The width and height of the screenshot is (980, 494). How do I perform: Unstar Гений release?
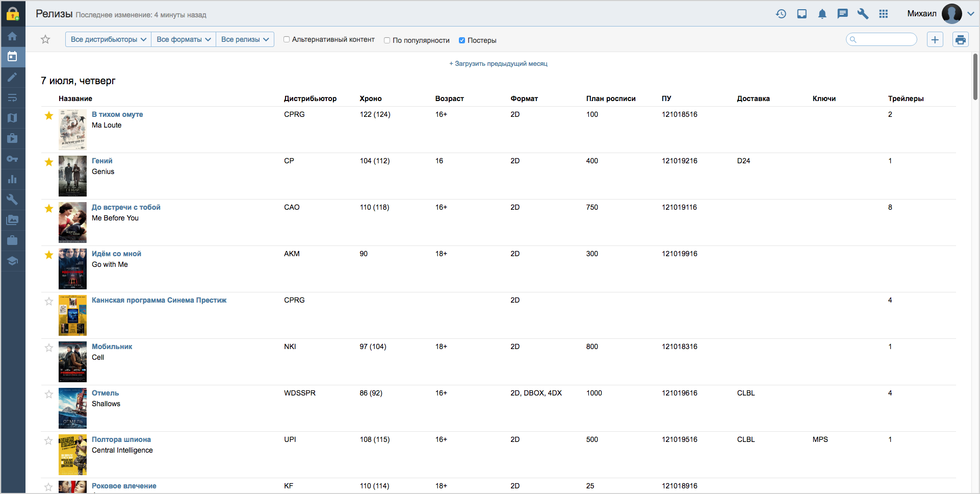tap(49, 162)
